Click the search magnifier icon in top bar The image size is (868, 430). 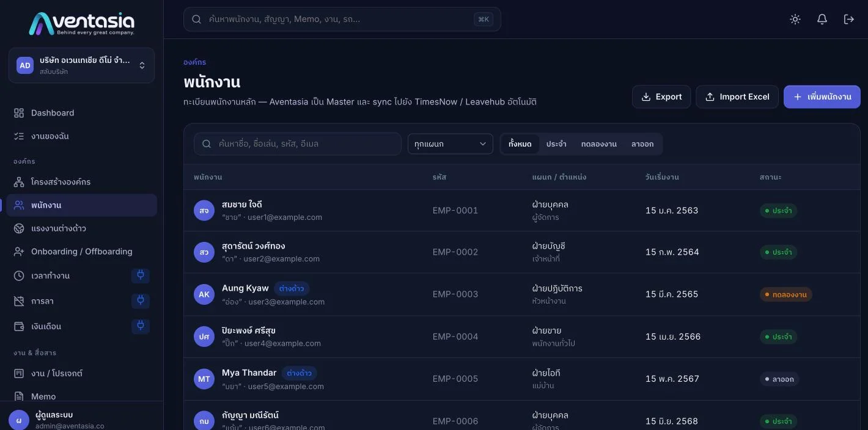(197, 20)
